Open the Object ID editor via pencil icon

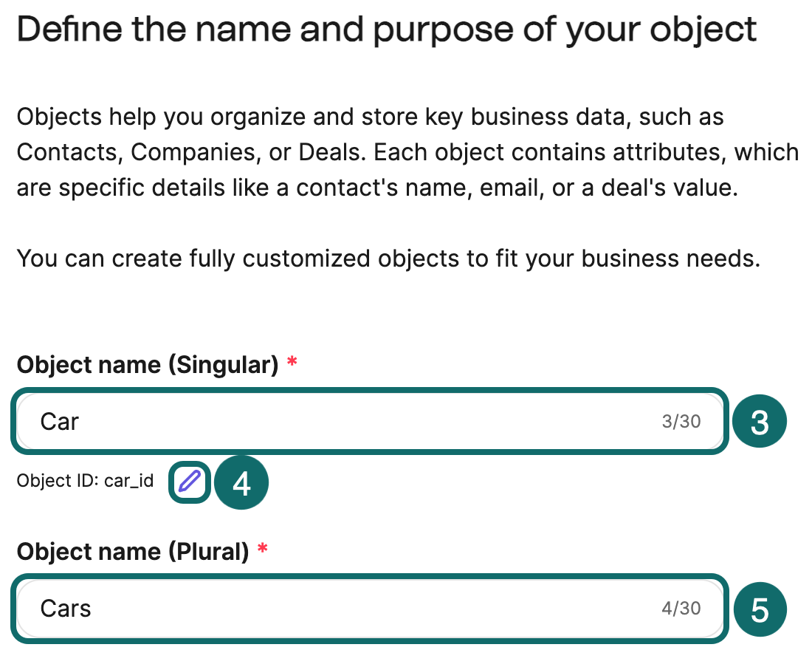[x=189, y=482]
